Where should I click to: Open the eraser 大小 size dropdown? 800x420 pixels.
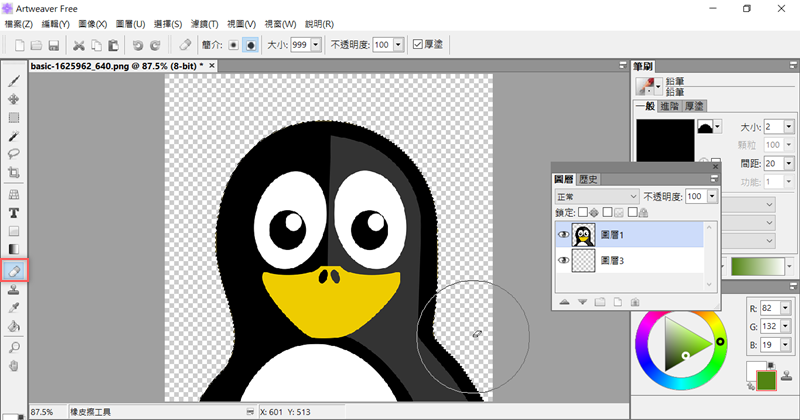[x=317, y=45]
